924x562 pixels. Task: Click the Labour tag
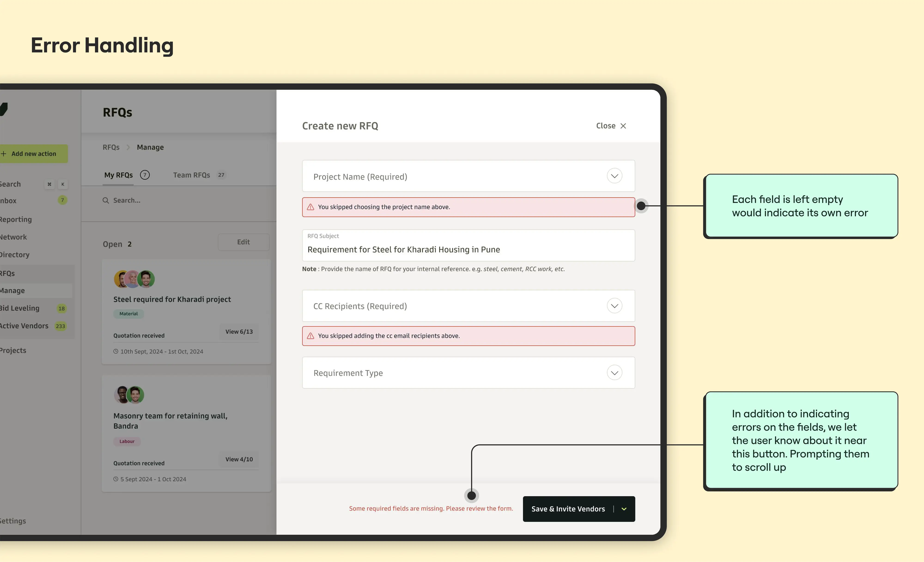[x=127, y=441]
